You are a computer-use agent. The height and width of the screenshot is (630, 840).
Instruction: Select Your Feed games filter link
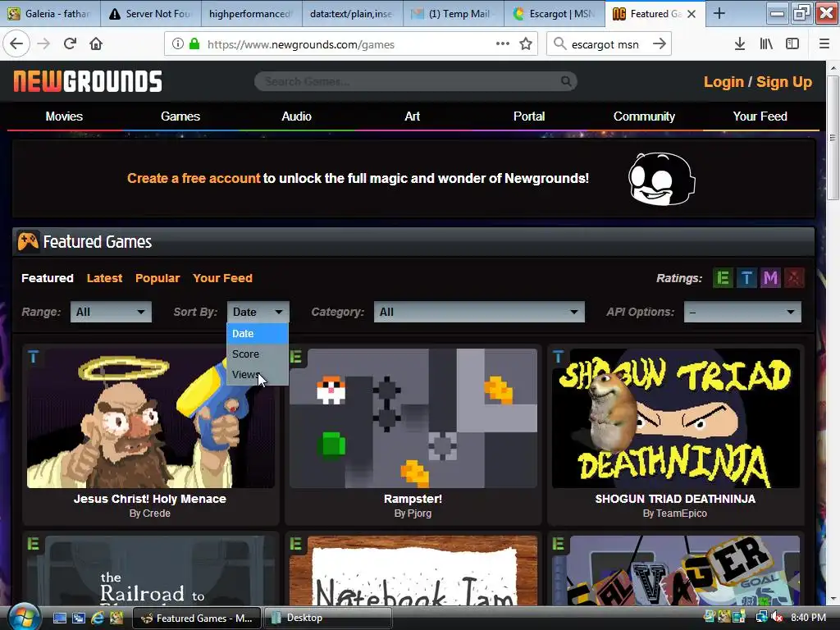click(x=222, y=278)
